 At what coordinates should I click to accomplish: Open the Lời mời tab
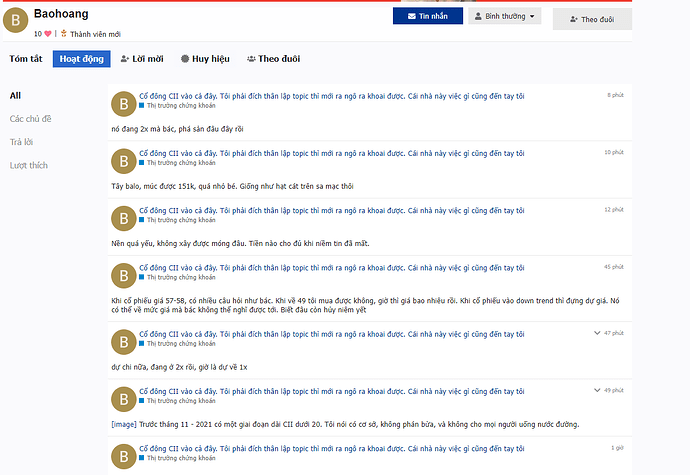coord(142,59)
